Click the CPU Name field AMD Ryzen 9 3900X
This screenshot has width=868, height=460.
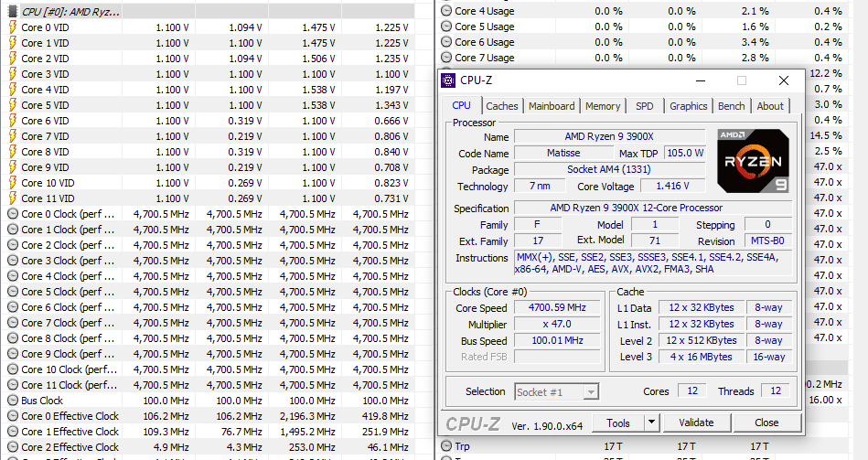[x=609, y=137]
